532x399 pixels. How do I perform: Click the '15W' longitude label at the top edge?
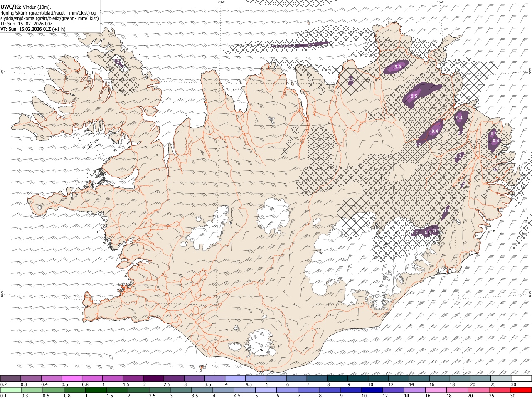440,2
